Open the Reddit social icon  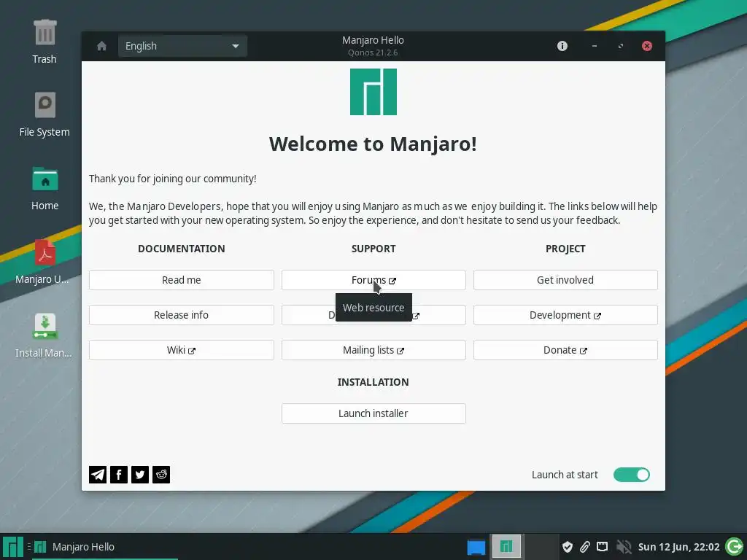tap(161, 474)
